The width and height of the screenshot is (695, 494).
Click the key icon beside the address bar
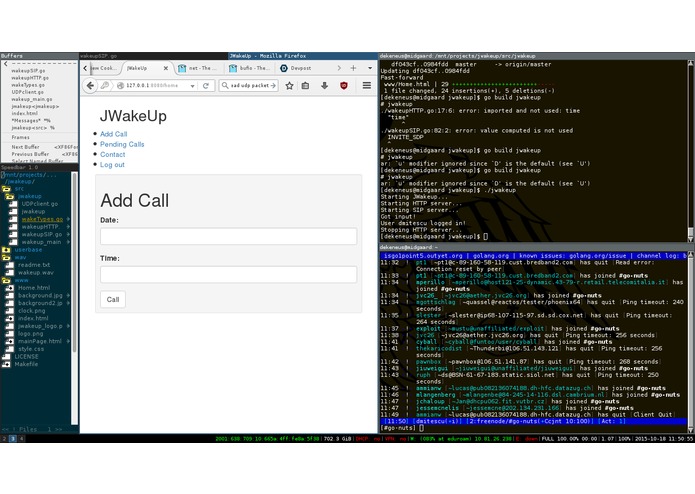pyautogui.click(x=105, y=85)
